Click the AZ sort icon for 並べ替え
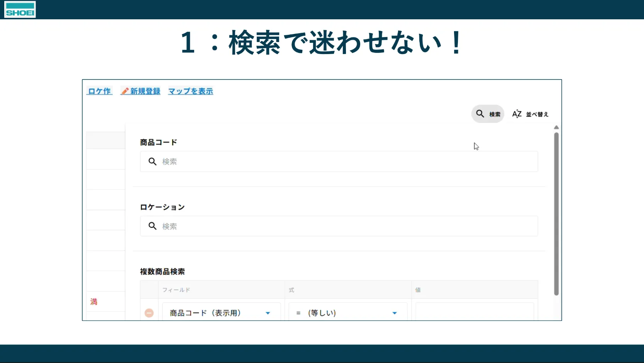The width and height of the screenshot is (644, 363). 517,114
